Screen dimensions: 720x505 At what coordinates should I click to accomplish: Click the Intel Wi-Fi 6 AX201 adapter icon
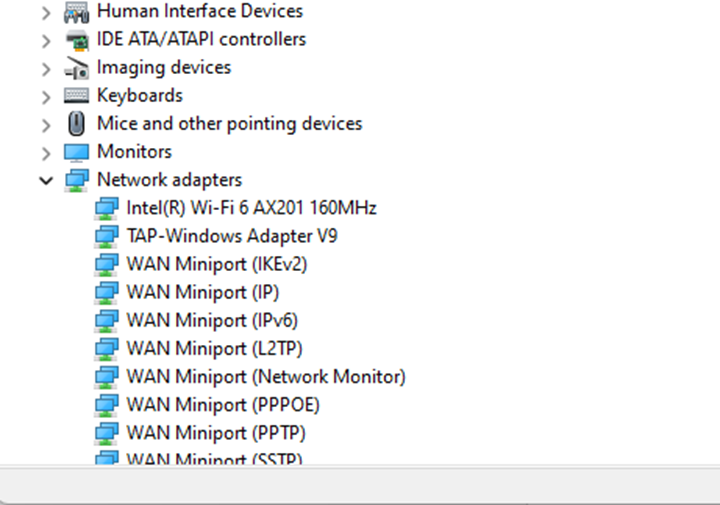107,208
